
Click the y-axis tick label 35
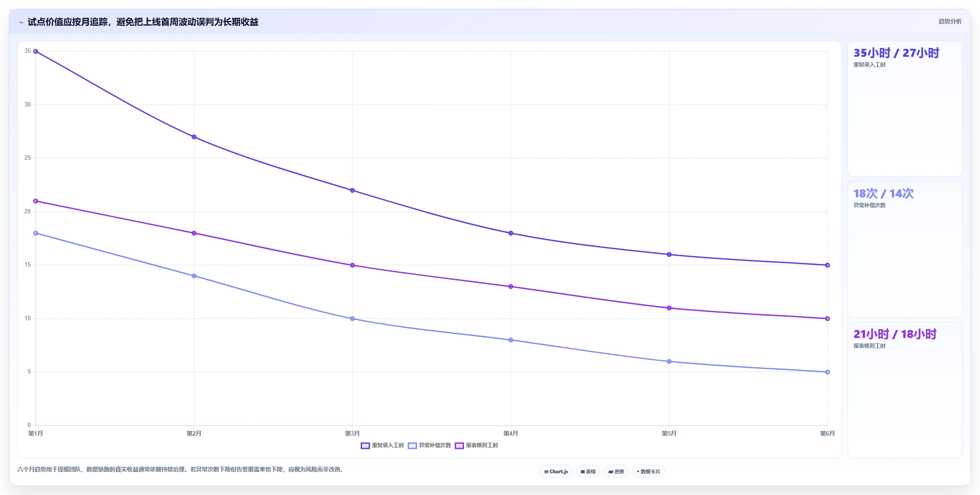coord(28,51)
